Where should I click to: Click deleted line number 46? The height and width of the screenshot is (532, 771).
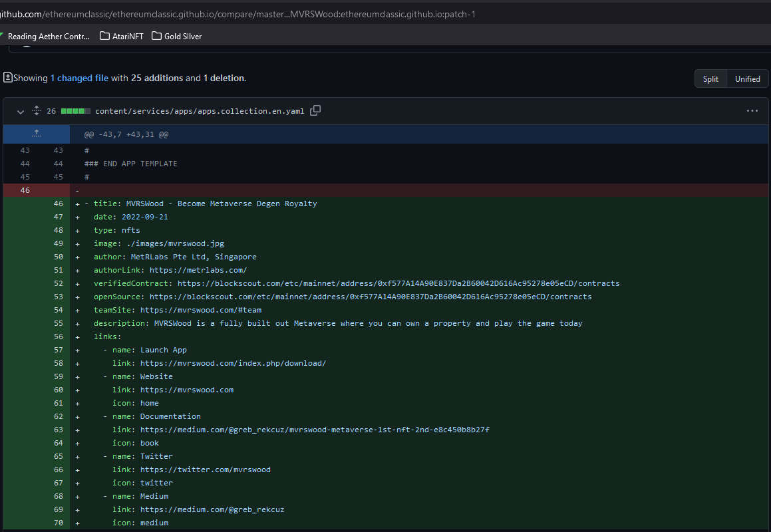pyautogui.click(x=25, y=190)
